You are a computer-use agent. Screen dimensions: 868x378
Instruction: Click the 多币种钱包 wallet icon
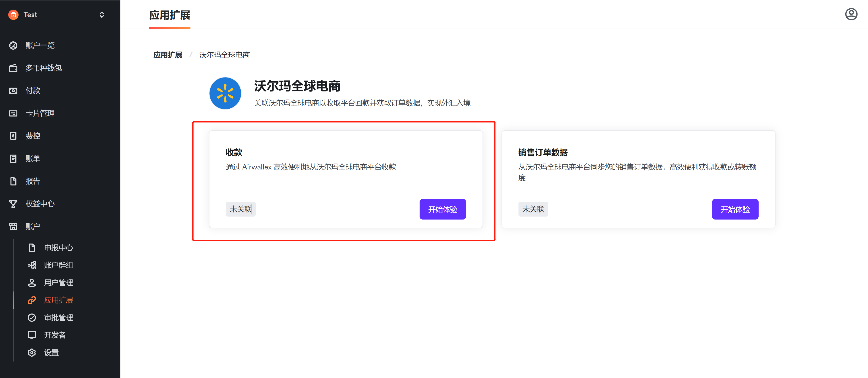click(x=13, y=68)
